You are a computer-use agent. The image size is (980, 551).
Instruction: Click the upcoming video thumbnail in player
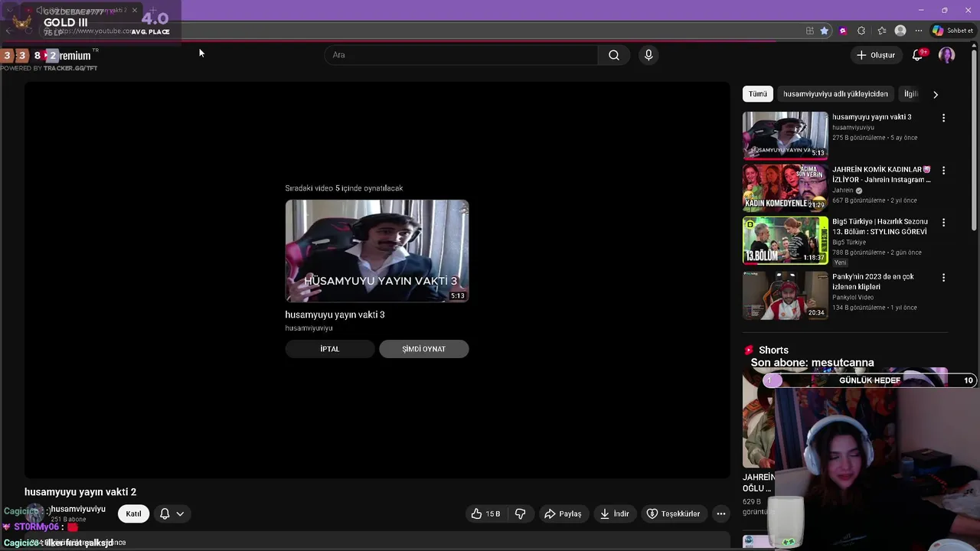pyautogui.click(x=377, y=251)
